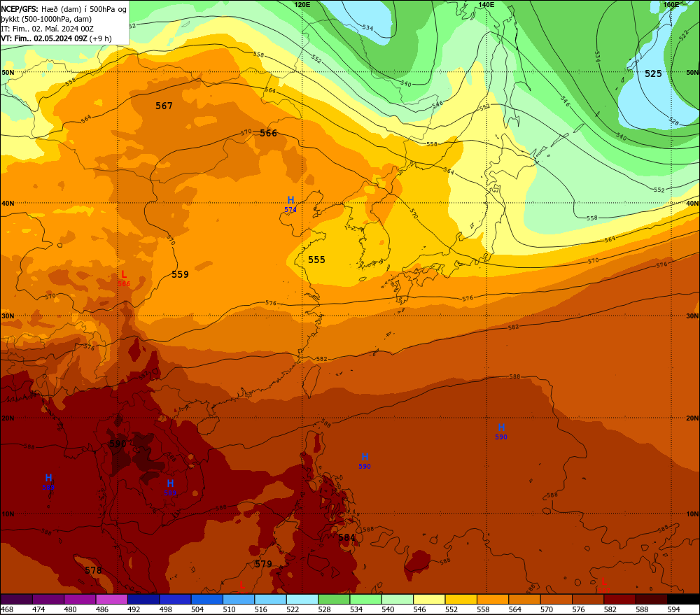
Task: Click the 576 legend value
Action: coord(579,609)
